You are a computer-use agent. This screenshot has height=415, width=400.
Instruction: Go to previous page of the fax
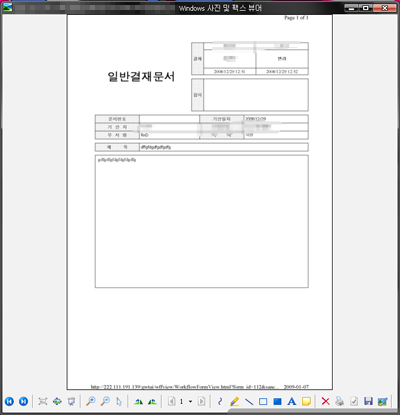[171, 401]
